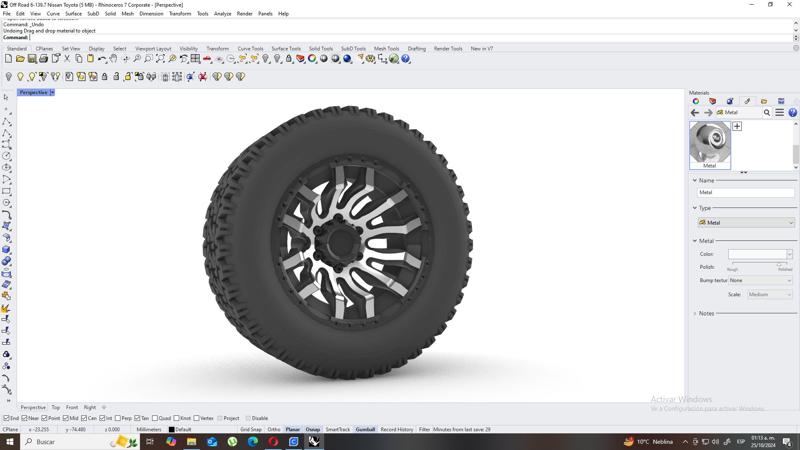Click the four-viewport layout icon
This screenshot has width=800, height=450.
[x=195, y=59]
